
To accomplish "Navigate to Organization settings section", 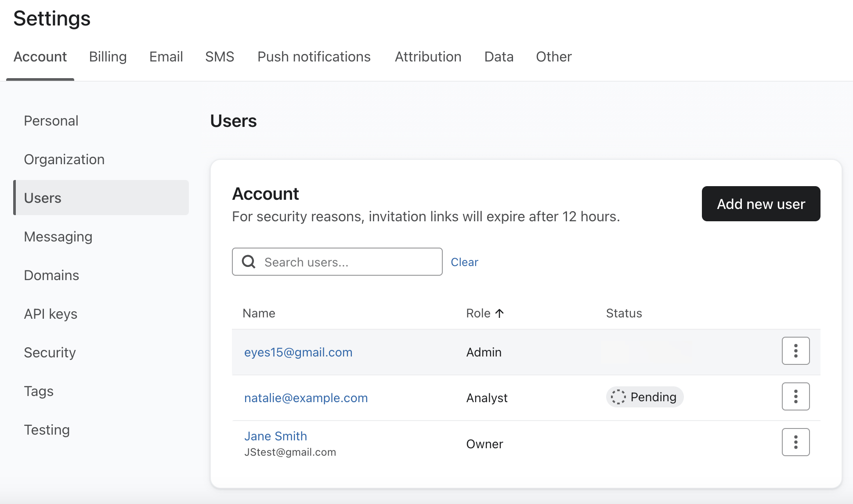I will [x=64, y=158].
